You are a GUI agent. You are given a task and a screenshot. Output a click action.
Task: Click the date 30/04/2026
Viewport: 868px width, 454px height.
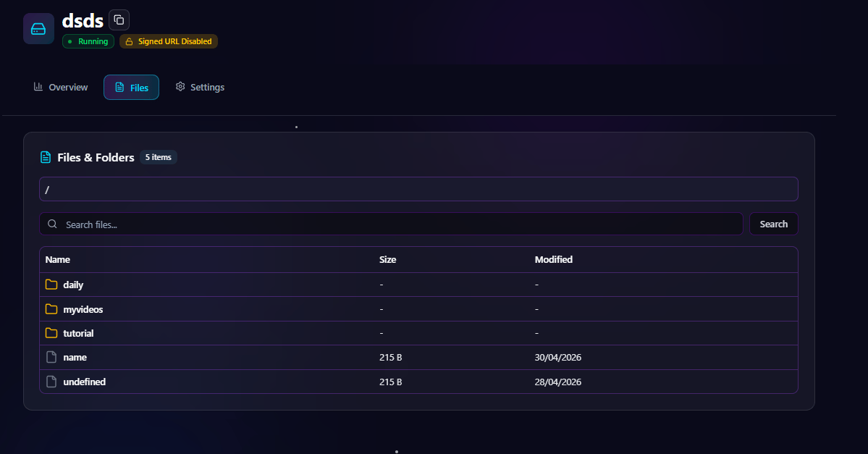(558, 358)
